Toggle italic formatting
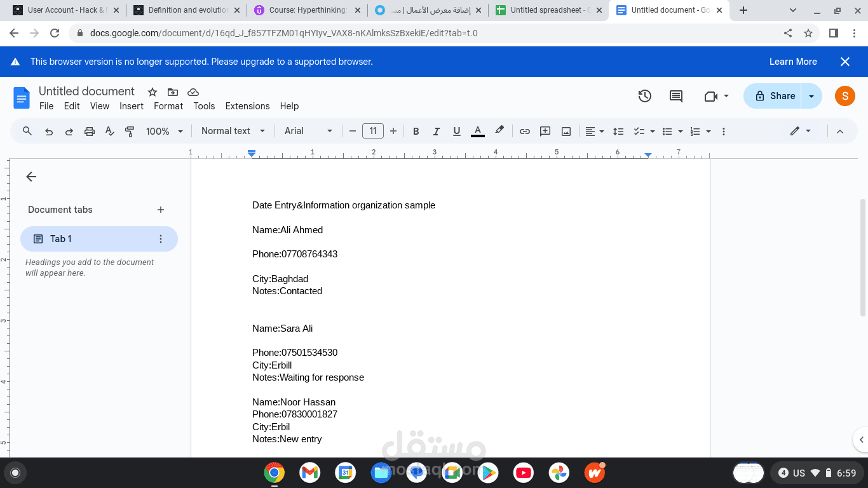The width and height of the screenshot is (868, 488). 437,132
